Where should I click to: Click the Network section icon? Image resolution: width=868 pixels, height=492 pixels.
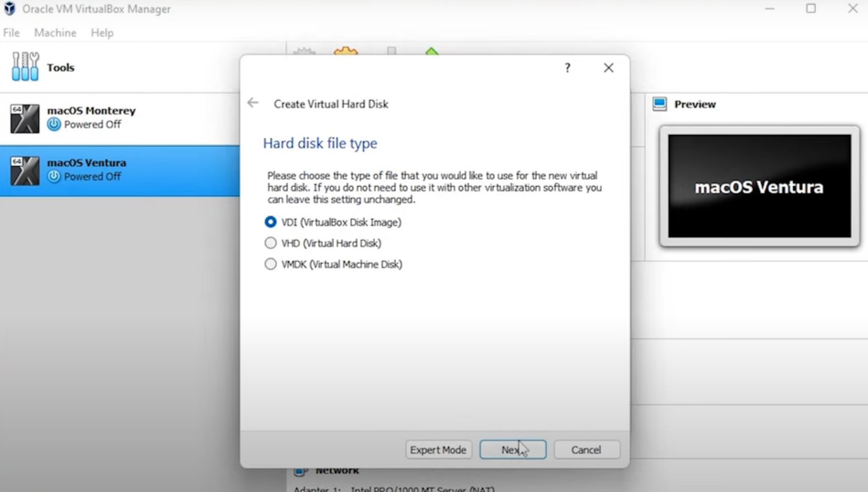point(301,471)
